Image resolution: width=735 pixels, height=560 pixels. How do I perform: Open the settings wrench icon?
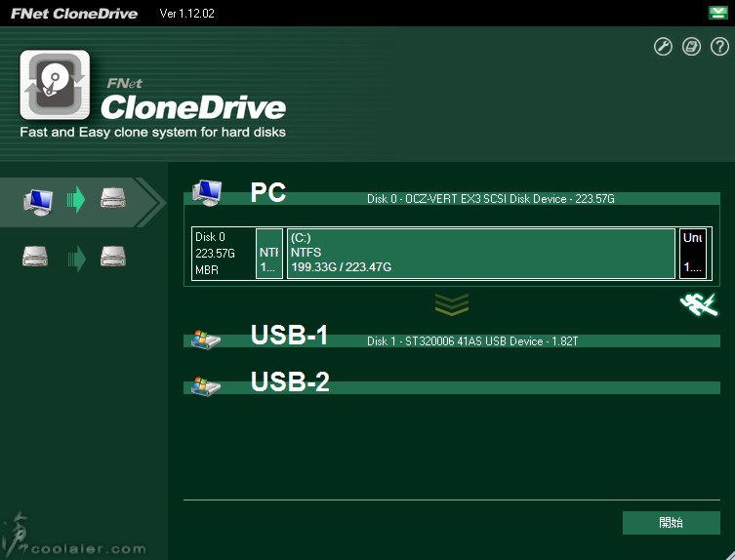pyautogui.click(x=663, y=47)
